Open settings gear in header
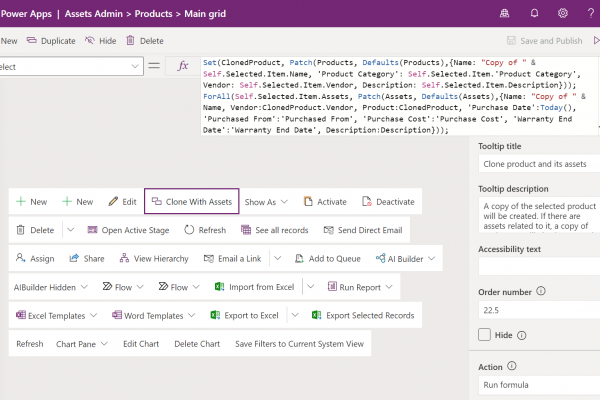This screenshot has width=600, height=400. click(x=562, y=13)
